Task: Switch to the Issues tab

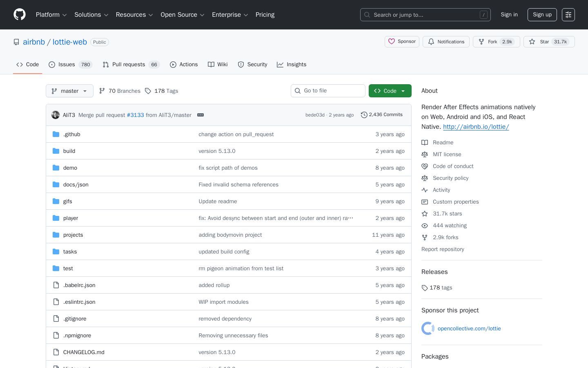Action: point(70,65)
